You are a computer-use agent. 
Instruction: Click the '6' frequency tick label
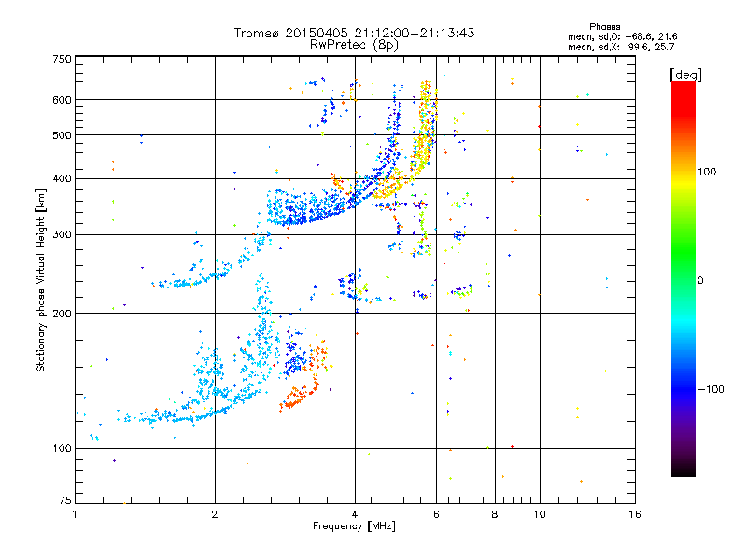point(436,514)
